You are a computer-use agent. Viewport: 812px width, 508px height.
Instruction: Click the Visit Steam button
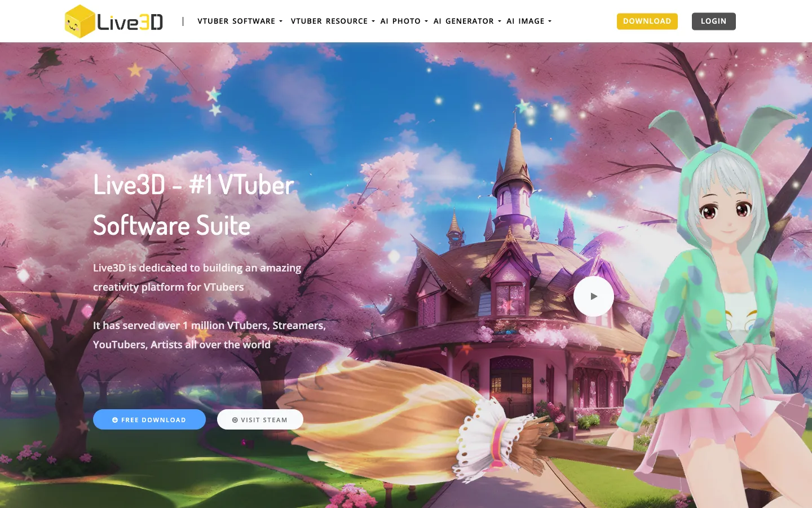click(x=260, y=419)
